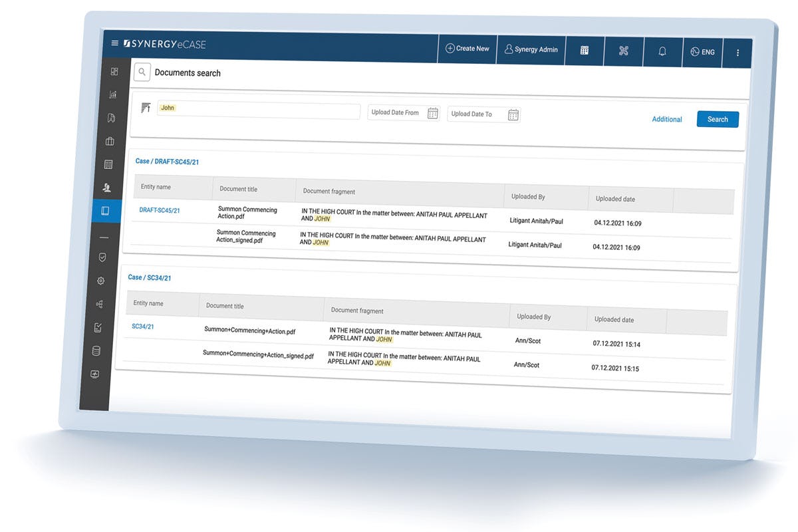The width and height of the screenshot is (798, 532).
Task: Open the three-dot overflow menu
Action: tap(737, 53)
